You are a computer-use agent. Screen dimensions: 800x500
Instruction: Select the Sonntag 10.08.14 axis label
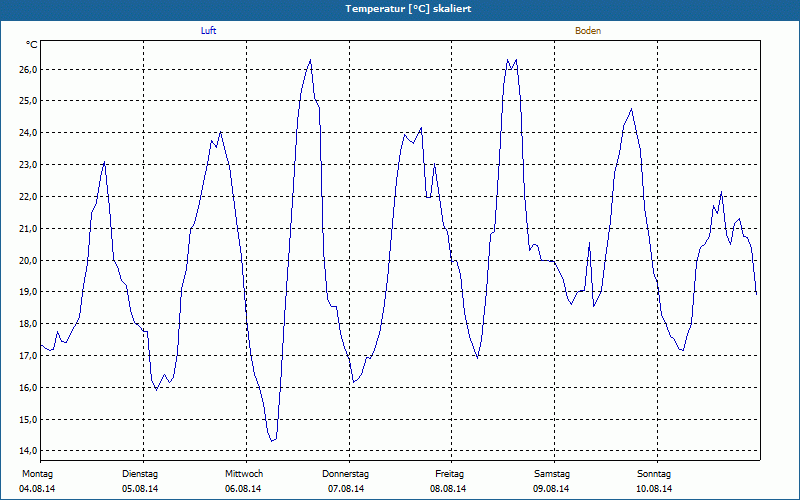tap(654, 481)
